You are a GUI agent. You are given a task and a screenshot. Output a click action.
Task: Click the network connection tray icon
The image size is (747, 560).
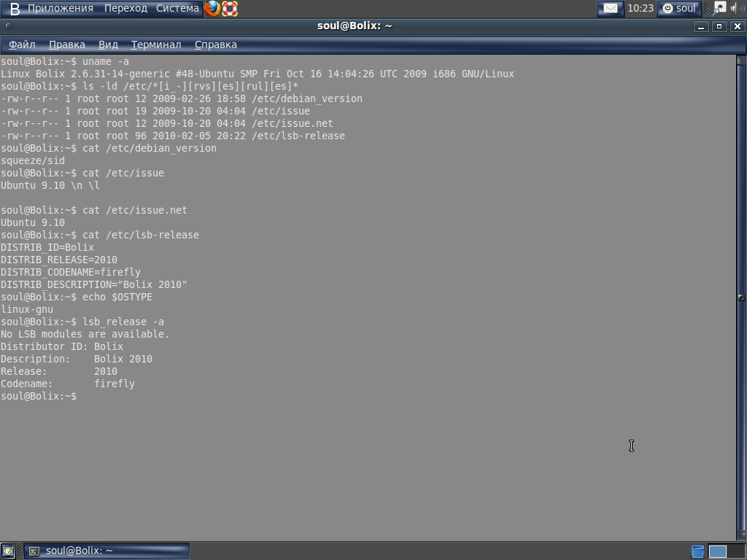719,8
